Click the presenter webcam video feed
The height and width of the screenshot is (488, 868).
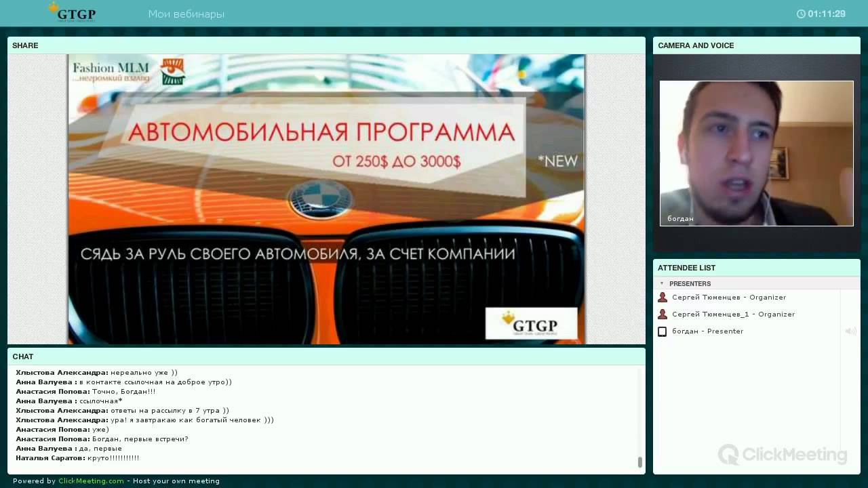[x=756, y=153]
